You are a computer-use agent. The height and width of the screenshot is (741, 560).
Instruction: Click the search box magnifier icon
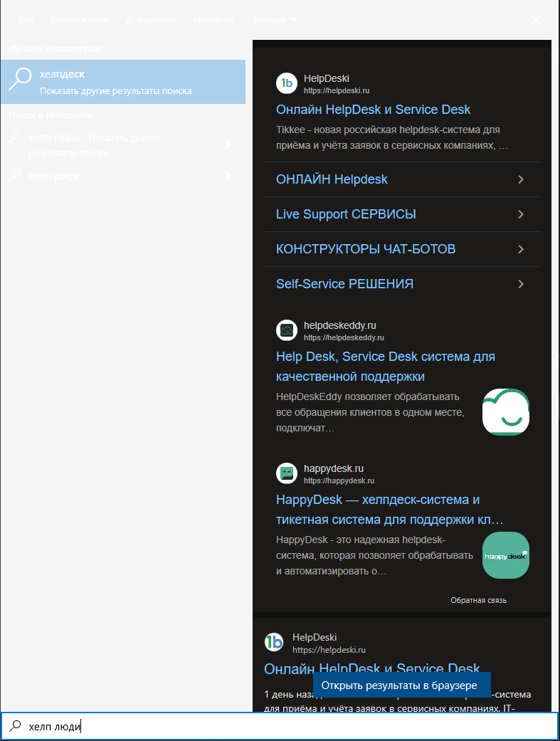tap(16, 725)
